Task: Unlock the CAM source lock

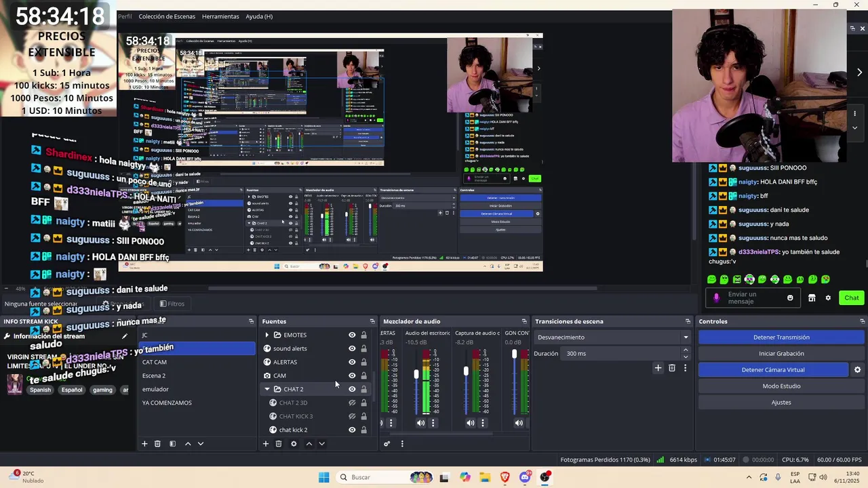Action: [x=363, y=375]
